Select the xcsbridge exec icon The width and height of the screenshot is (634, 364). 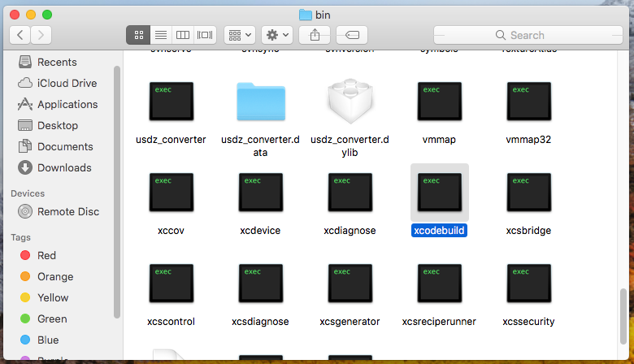pyautogui.click(x=529, y=193)
